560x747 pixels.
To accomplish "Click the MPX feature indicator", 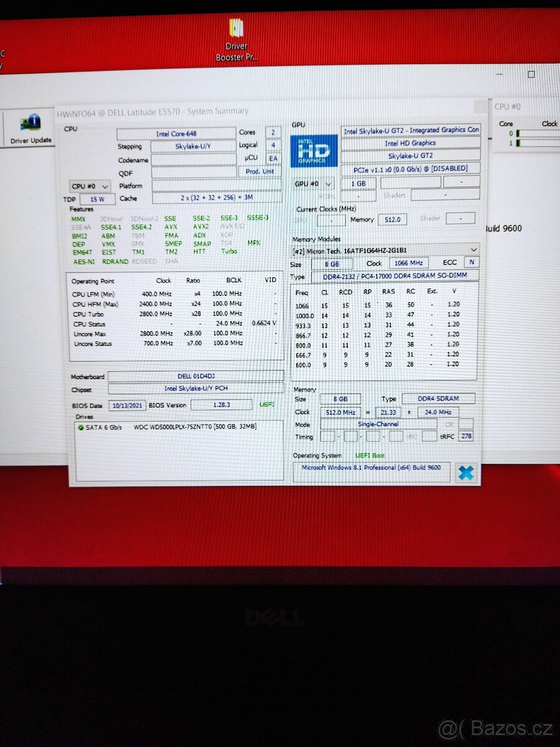I will (253, 243).
